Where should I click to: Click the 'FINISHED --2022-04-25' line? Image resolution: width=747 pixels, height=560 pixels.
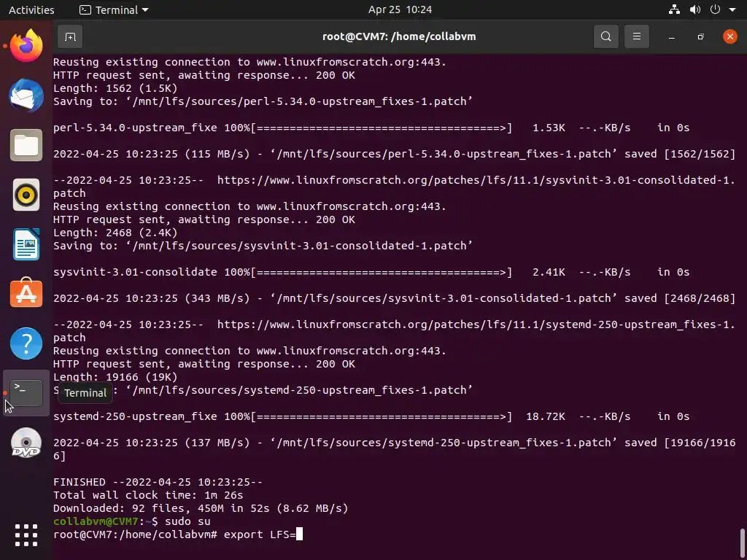pos(158,482)
